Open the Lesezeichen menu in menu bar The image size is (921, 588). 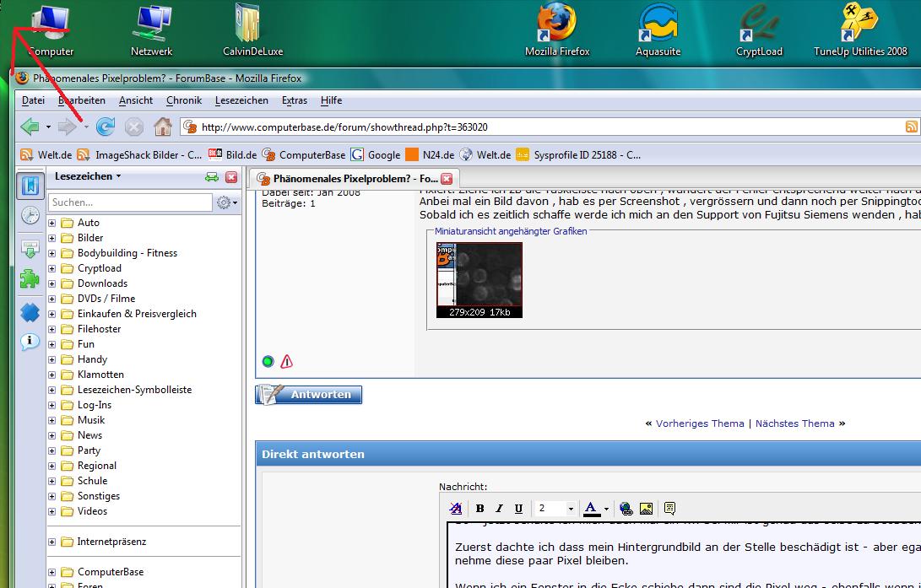(x=241, y=100)
